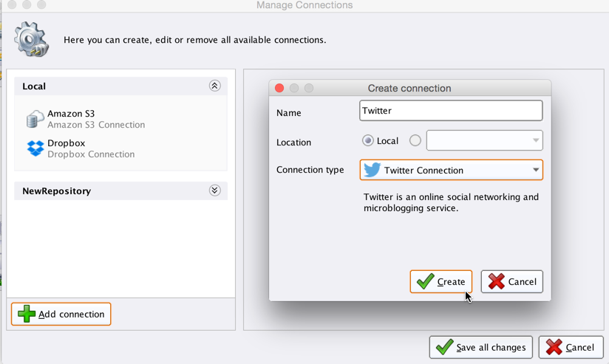The width and height of the screenshot is (609, 364).
Task: Select the repository location radio button
Action: click(x=415, y=140)
